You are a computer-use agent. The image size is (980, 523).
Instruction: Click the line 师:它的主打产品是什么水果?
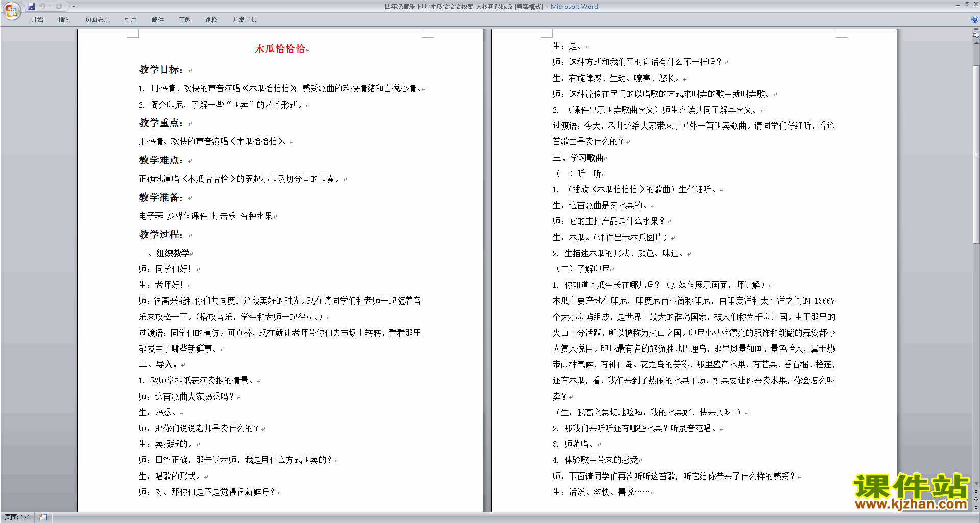(608, 221)
